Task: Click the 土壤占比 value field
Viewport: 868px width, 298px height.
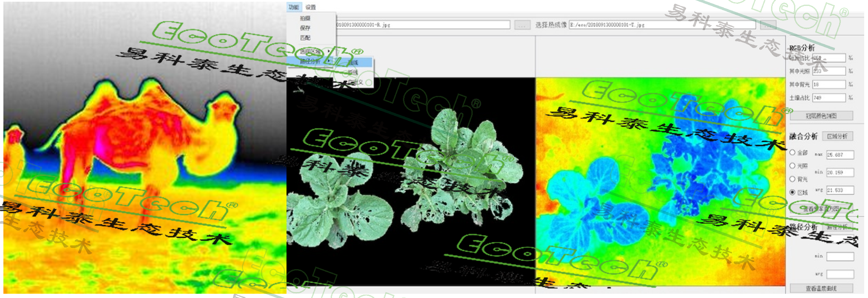Action: [829, 98]
